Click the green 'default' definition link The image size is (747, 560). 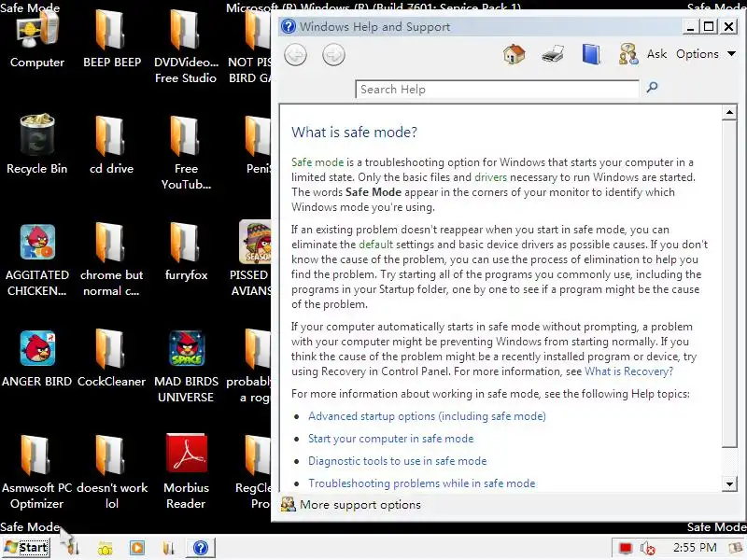point(376,245)
